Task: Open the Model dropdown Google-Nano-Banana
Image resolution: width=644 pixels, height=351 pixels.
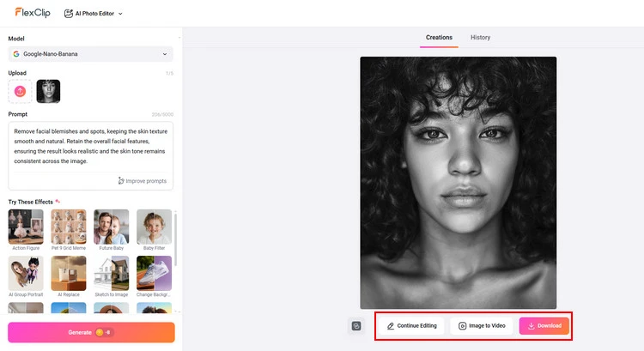Action: (90, 54)
